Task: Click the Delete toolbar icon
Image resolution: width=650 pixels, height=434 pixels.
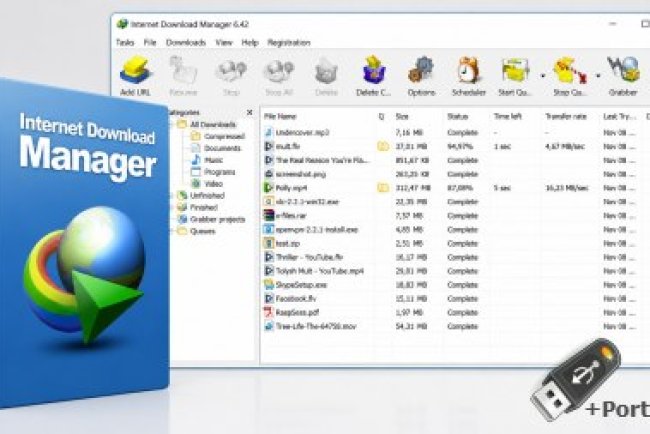Action: (x=326, y=76)
